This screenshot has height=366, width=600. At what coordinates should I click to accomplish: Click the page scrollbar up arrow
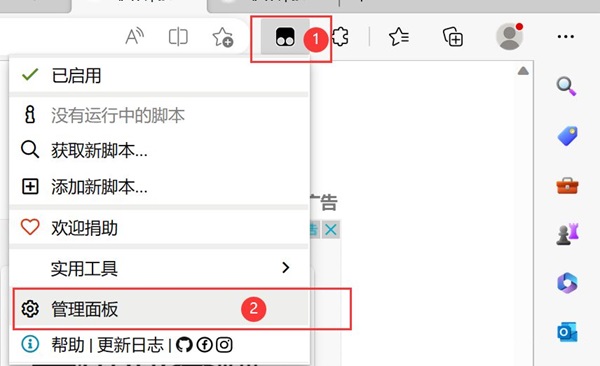(x=523, y=71)
